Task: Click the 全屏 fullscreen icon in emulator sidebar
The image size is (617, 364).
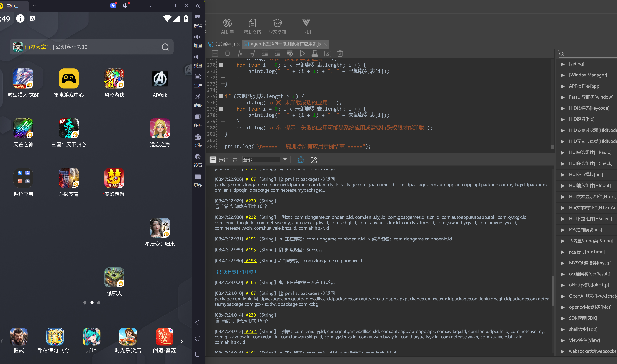Action: click(x=198, y=80)
